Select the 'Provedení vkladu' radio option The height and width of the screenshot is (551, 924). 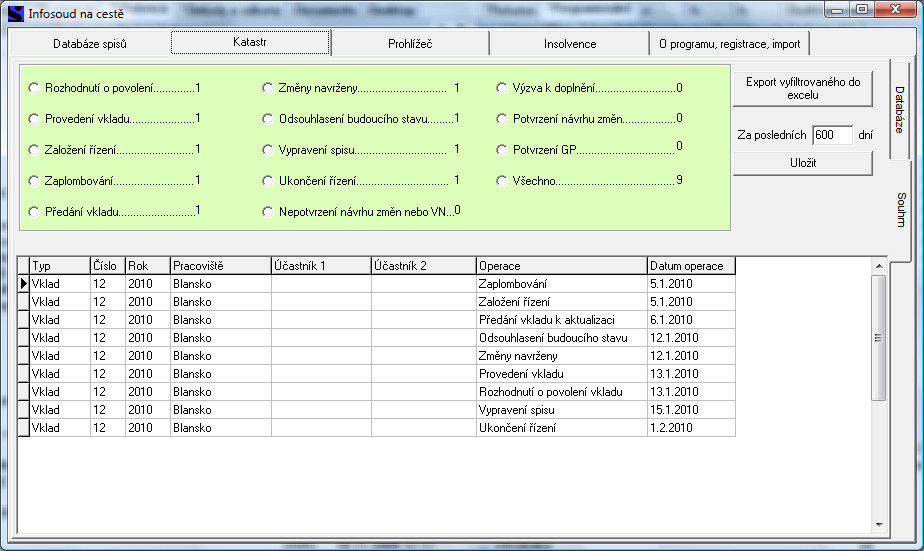point(34,118)
